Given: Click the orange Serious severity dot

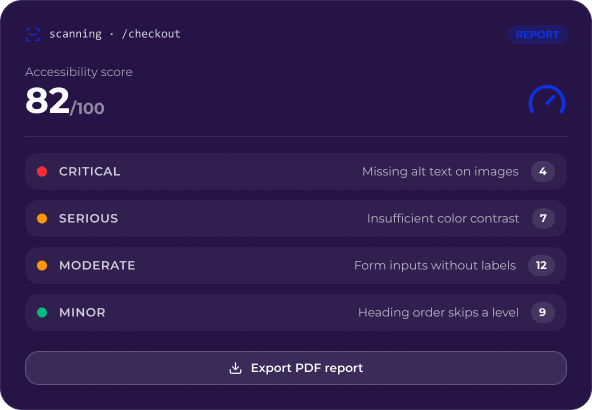Looking at the screenshot, I should tap(42, 219).
